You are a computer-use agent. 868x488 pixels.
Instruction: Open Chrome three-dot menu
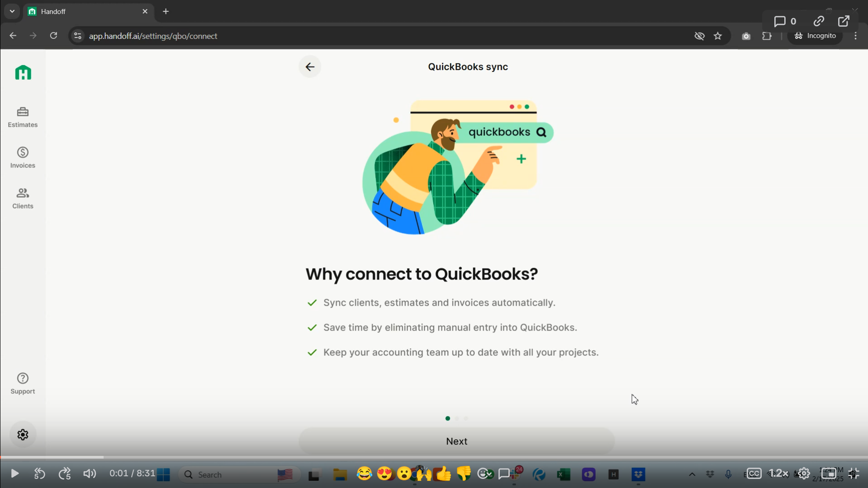click(855, 36)
